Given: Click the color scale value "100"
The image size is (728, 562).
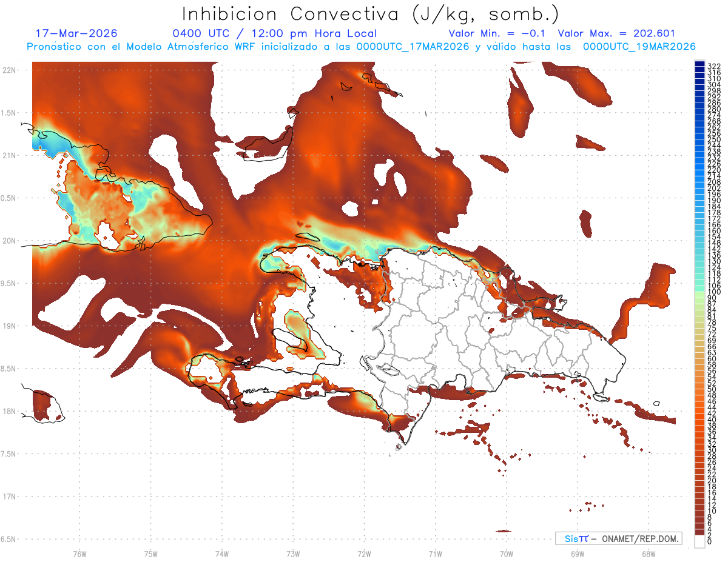Looking at the screenshot, I should (713, 292).
